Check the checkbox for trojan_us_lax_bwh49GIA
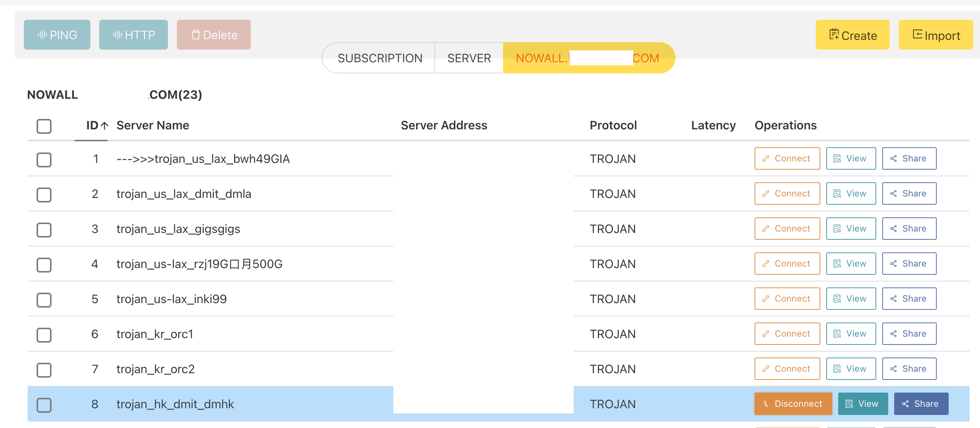This screenshot has height=428, width=980. pyautogui.click(x=44, y=160)
